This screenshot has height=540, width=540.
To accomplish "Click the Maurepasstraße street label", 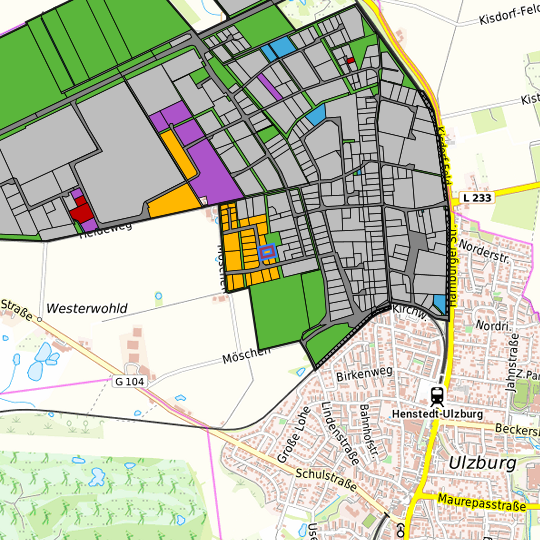I will [x=481, y=502].
